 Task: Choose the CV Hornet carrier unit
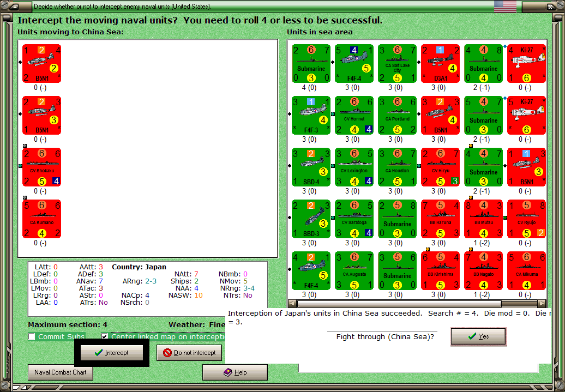pyautogui.click(x=354, y=115)
